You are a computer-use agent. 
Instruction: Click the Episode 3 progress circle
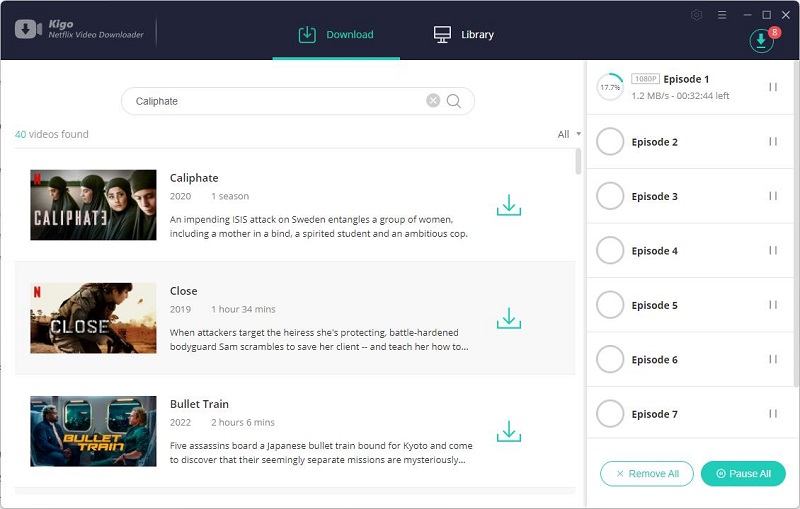click(610, 196)
